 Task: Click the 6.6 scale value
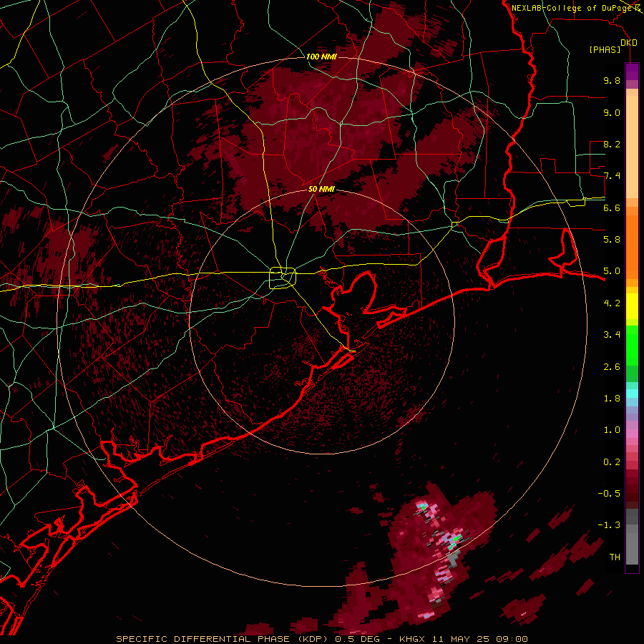coord(612,208)
